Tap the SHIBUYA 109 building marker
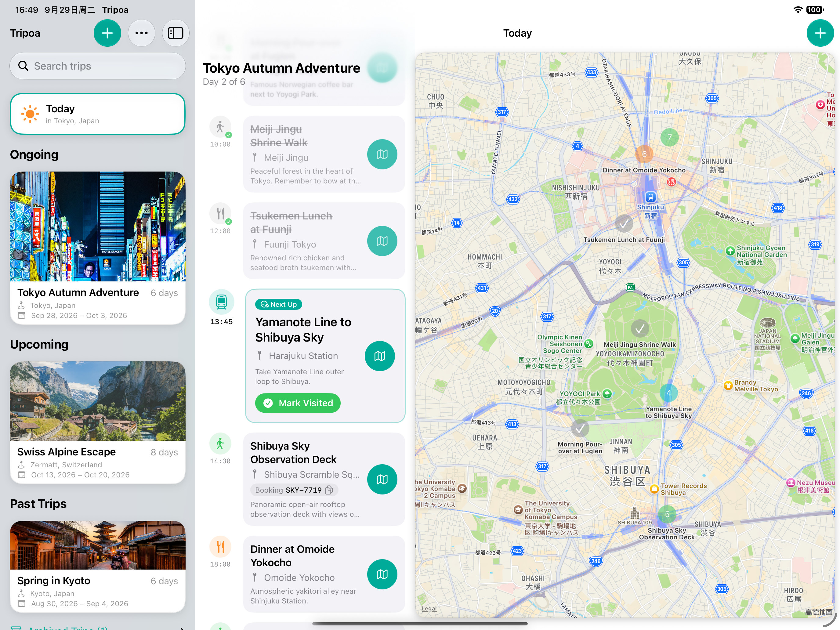Viewport: 840px width, 630px height. pyautogui.click(x=635, y=513)
